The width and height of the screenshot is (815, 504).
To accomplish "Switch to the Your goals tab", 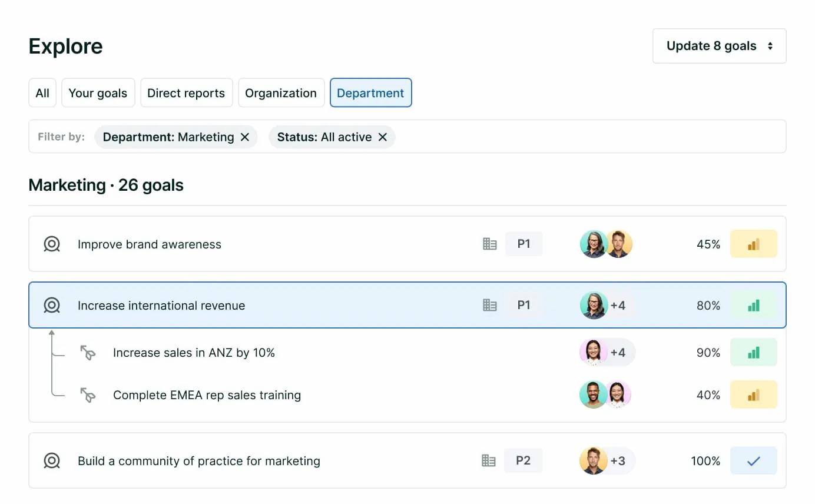I will pos(98,92).
